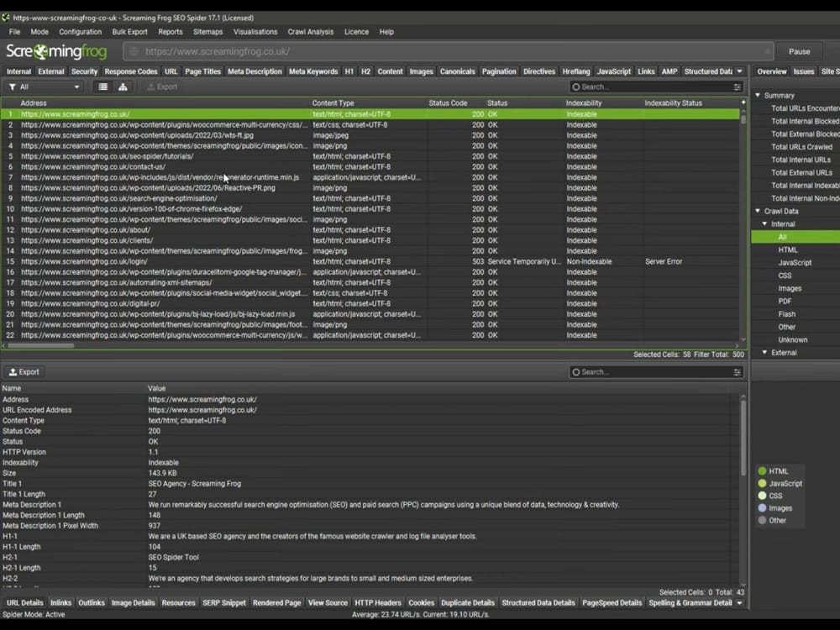The image size is (840, 630).
Task: Open the Issues tab in right panel
Action: pyautogui.click(x=804, y=71)
